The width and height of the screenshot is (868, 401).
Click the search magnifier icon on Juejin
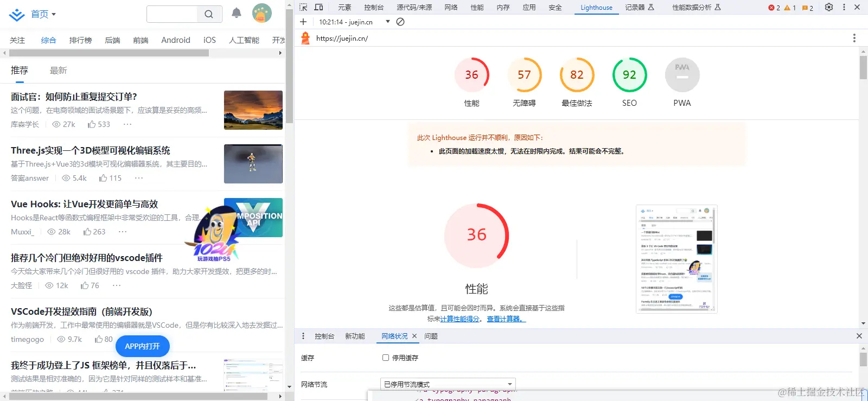209,14
